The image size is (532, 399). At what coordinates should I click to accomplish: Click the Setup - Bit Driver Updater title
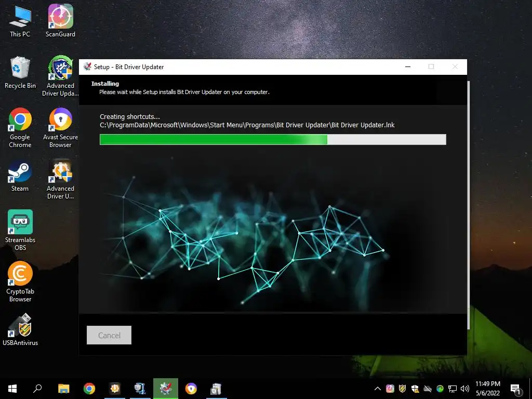129,67
